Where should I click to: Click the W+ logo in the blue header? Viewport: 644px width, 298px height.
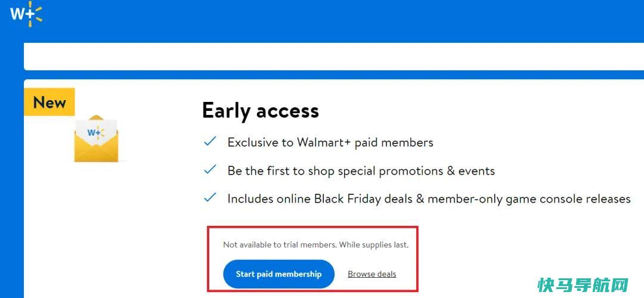coord(26,14)
